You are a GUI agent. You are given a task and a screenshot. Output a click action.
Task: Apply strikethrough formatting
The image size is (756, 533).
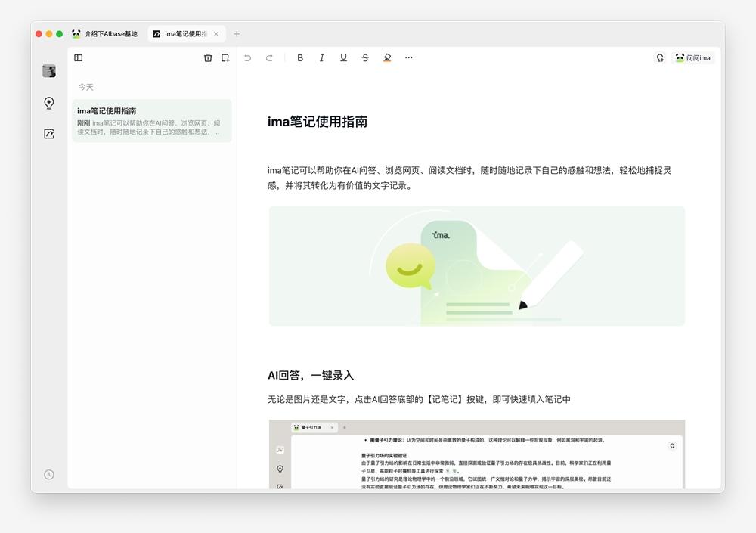365,57
